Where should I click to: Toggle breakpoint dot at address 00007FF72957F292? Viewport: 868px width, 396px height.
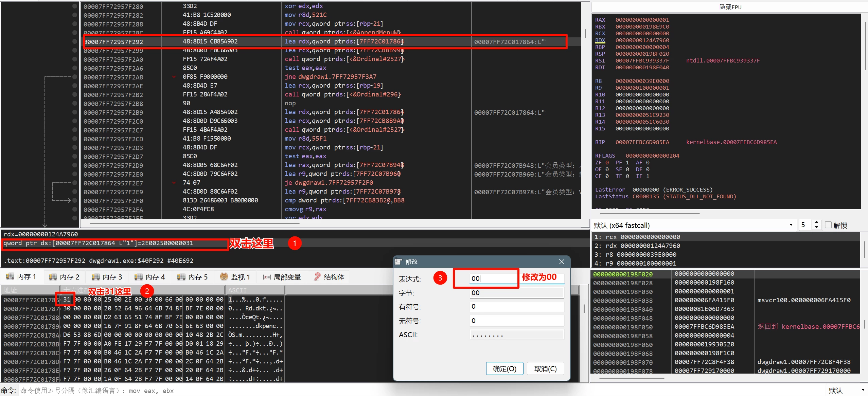[x=75, y=41]
